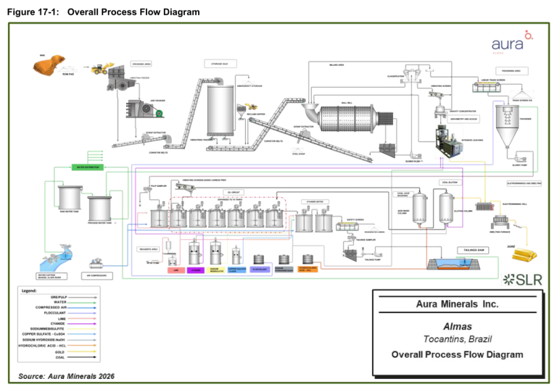Screen dimensions: 557x392
Task: Select the ball mill drum illustration
Action: point(347,118)
